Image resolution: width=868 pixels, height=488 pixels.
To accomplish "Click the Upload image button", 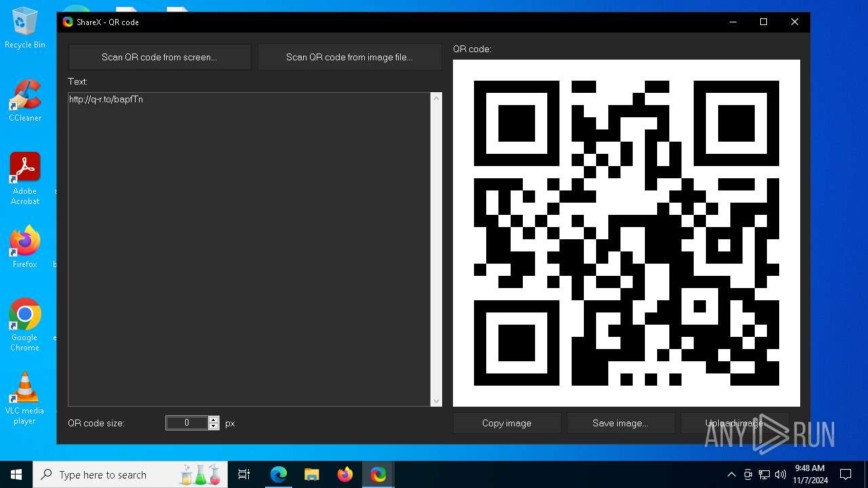I will 734,423.
